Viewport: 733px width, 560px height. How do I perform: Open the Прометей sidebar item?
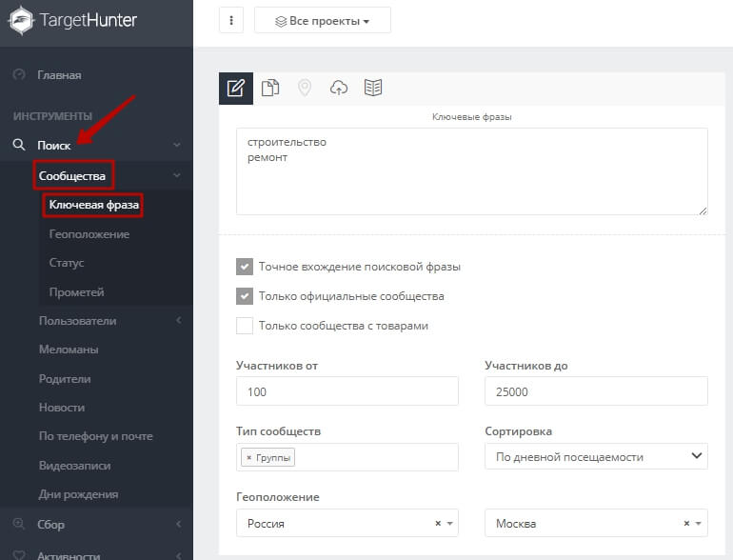click(77, 292)
